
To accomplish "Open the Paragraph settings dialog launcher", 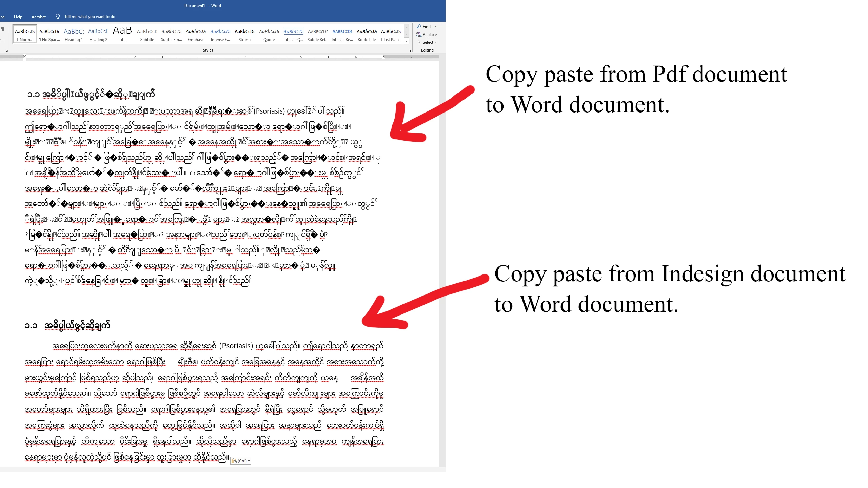I will [6, 50].
